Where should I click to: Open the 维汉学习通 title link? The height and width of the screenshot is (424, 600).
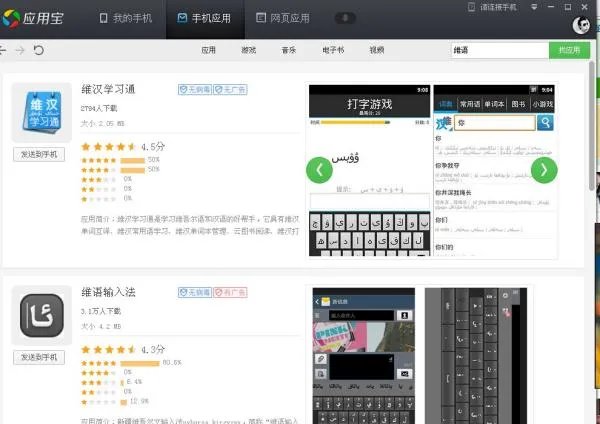point(108,90)
